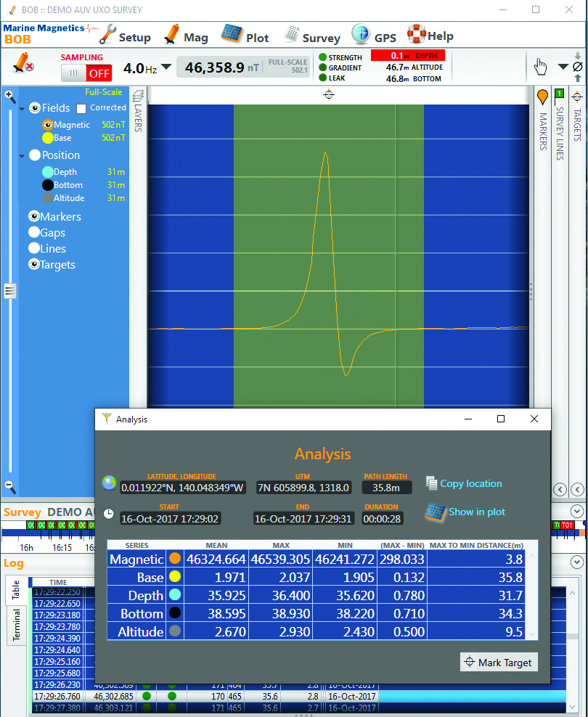Open the Mag menu
This screenshot has height=717, width=588.
point(186,36)
